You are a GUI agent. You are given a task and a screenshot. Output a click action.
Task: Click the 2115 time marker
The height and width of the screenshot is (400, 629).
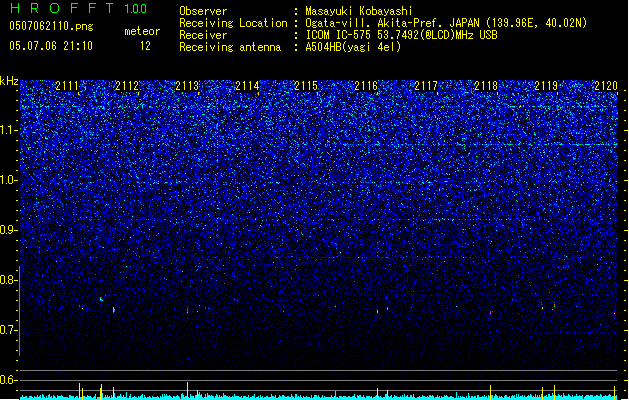click(x=306, y=86)
